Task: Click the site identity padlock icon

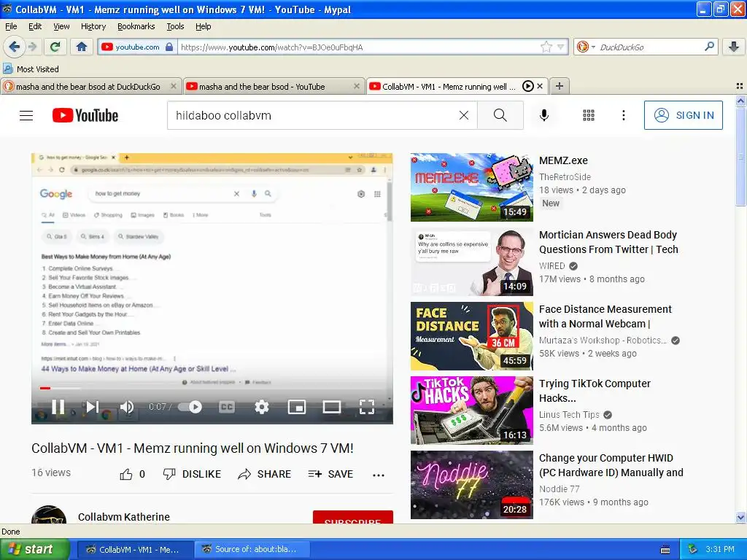Action: tap(169, 47)
